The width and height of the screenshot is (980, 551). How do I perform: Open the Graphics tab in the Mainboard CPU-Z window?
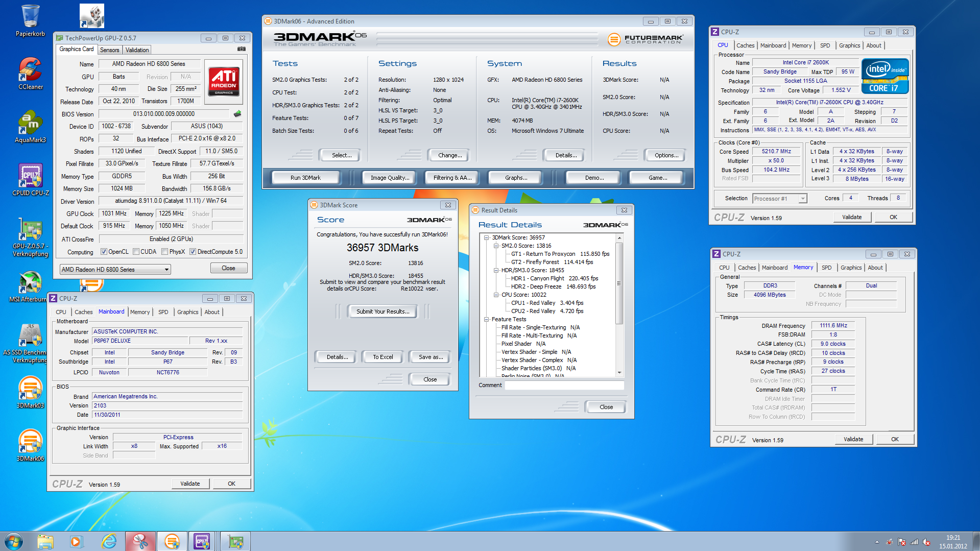pos(187,312)
